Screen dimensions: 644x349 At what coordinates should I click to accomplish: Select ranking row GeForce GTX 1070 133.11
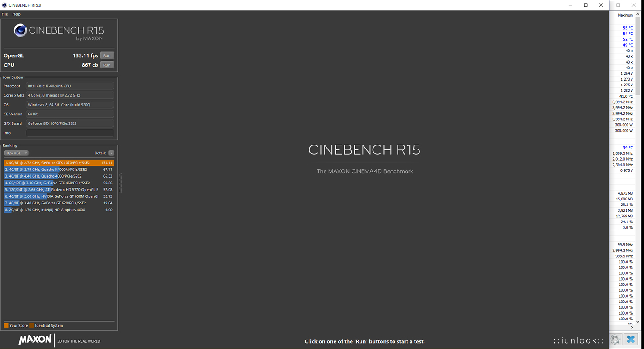coord(59,163)
